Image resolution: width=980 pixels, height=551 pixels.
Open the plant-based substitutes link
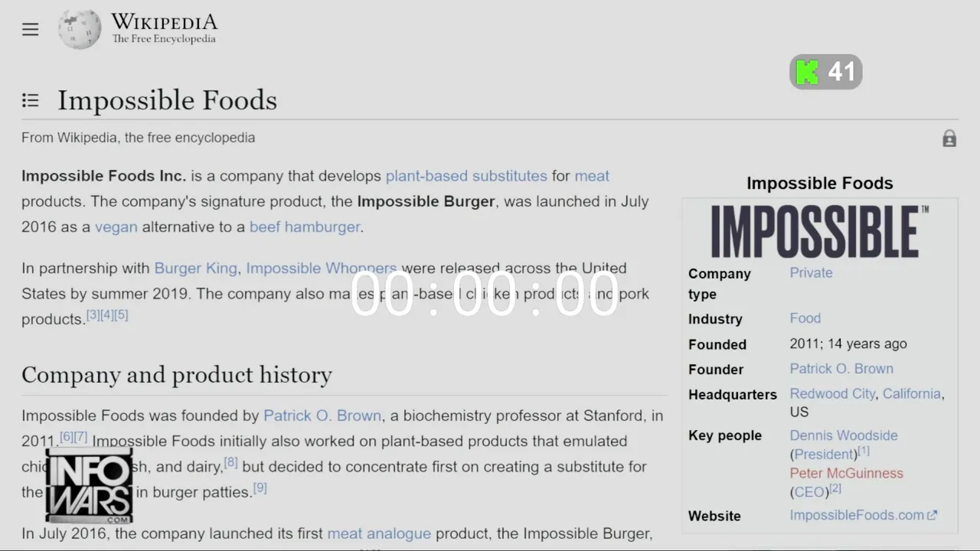[x=466, y=176]
